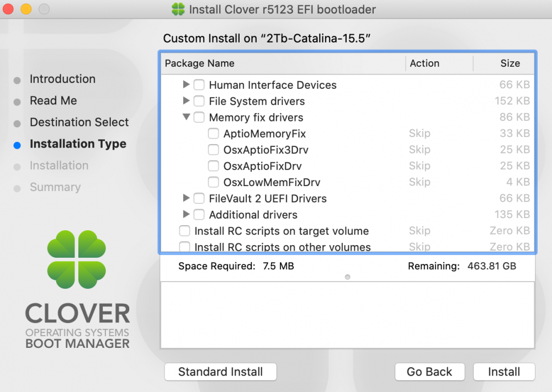The width and height of the screenshot is (552, 392).
Task: Check the File System drivers checkbox
Action: click(199, 101)
